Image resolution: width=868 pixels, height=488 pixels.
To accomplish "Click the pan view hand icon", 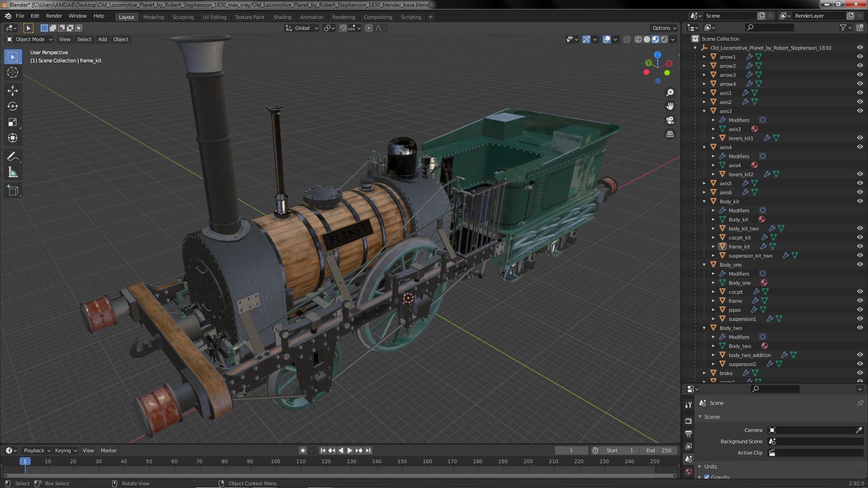I will pyautogui.click(x=670, y=106).
